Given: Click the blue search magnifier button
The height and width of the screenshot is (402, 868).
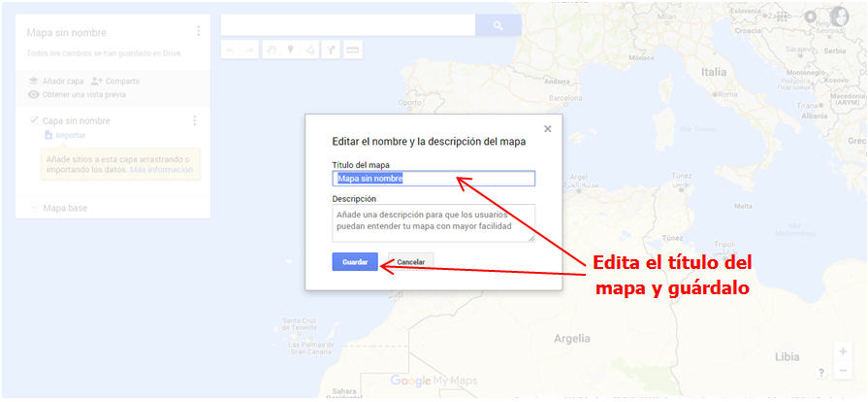Looking at the screenshot, I should [498, 25].
